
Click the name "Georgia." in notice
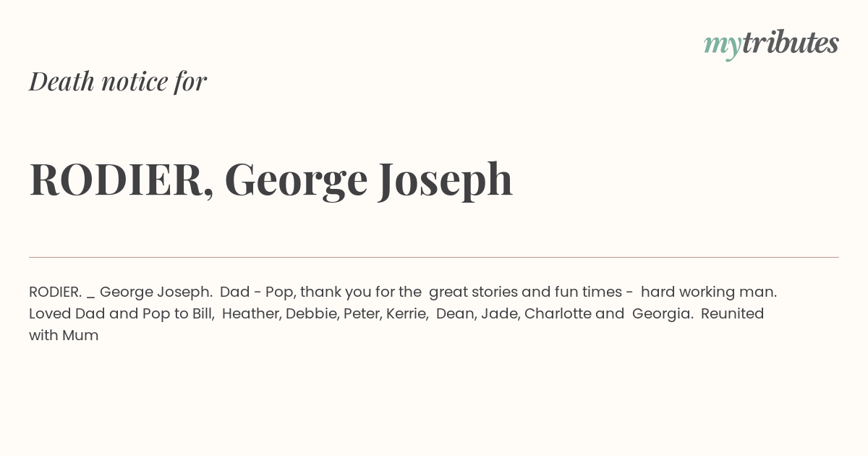click(663, 314)
